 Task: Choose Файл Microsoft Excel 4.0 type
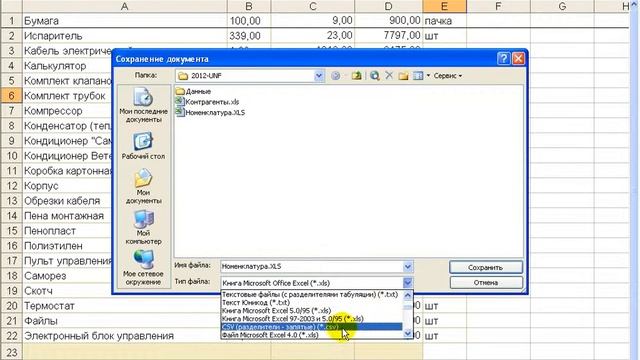[311, 335]
